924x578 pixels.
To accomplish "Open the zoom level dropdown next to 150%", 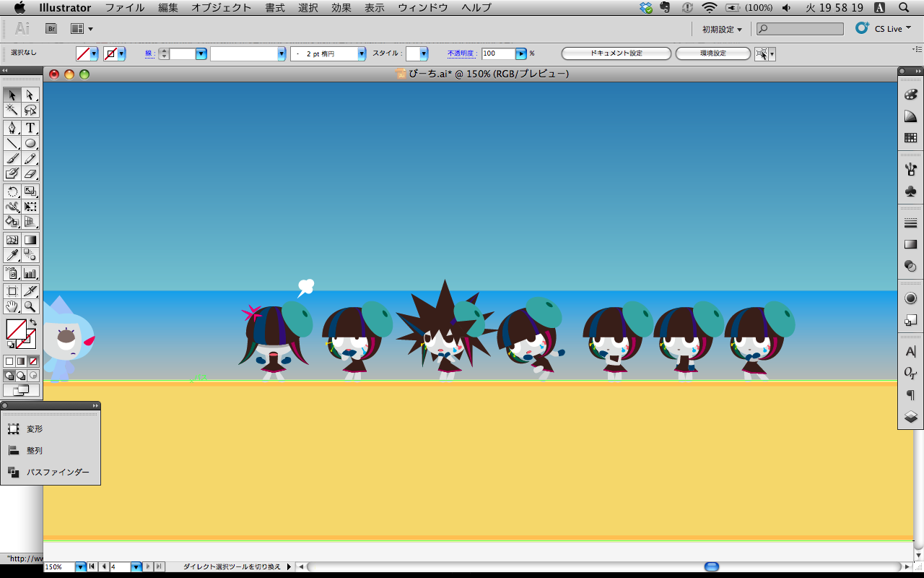I will (x=80, y=567).
